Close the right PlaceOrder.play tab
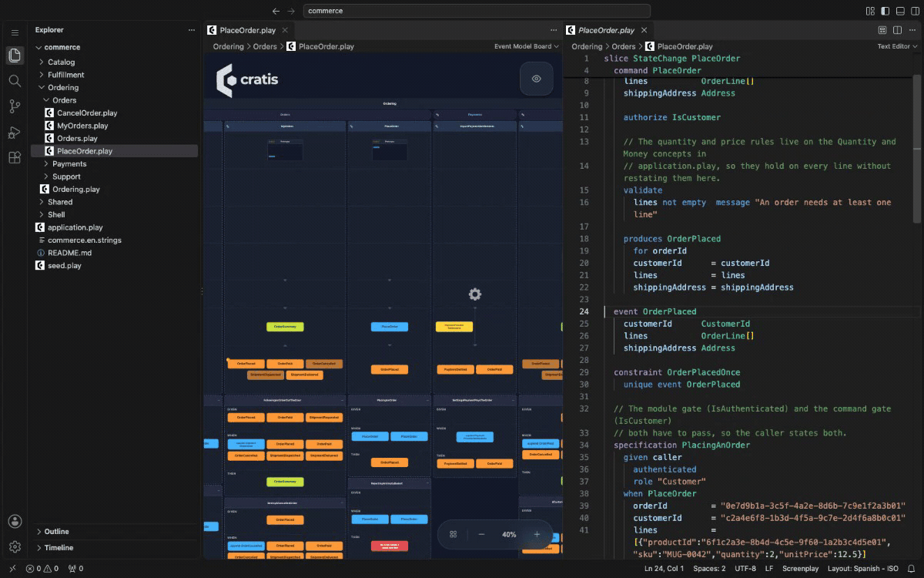Viewport: 924px width, 578px height. click(x=644, y=30)
